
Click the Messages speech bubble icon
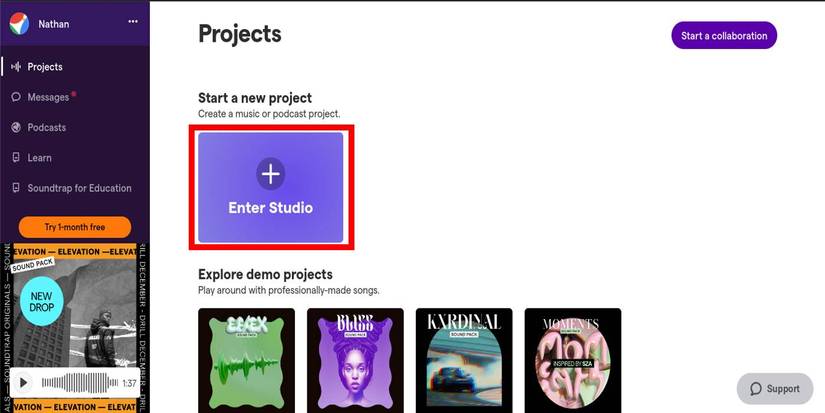[x=16, y=97]
